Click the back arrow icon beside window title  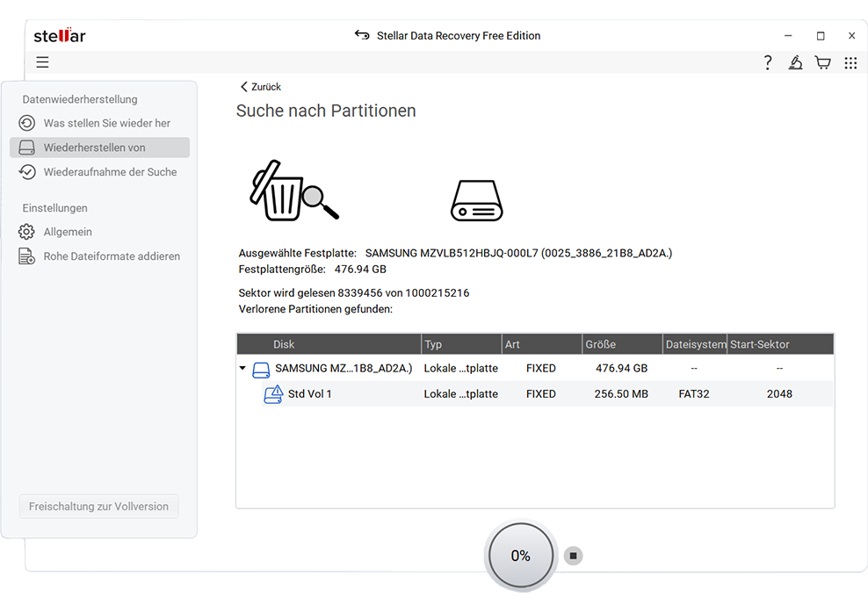362,35
